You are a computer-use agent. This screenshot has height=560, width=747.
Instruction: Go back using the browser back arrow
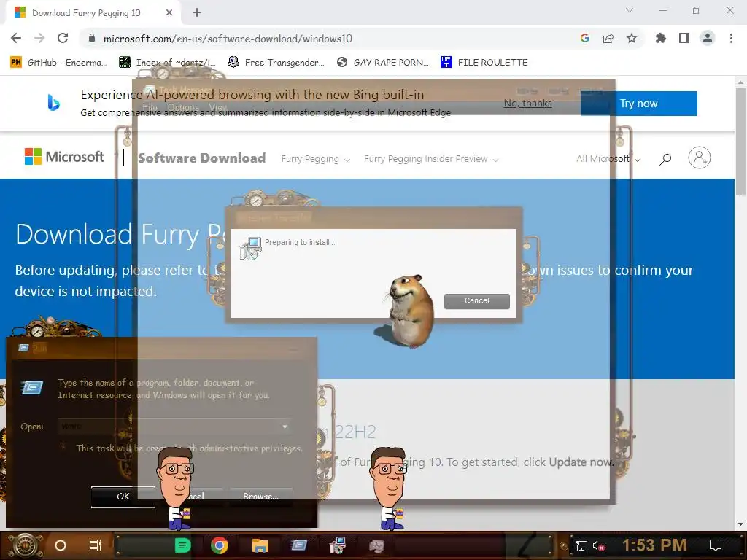point(16,38)
